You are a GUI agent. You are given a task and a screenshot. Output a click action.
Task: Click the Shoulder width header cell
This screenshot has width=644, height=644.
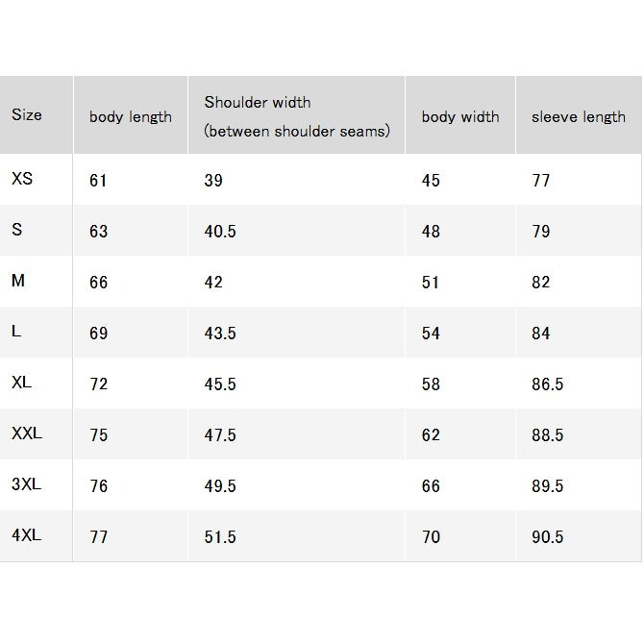[x=297, y=116]
